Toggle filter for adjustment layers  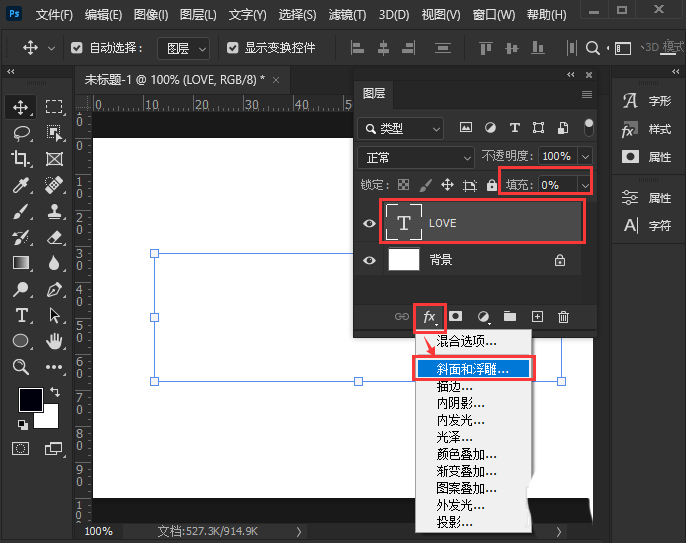coord(490,127)
